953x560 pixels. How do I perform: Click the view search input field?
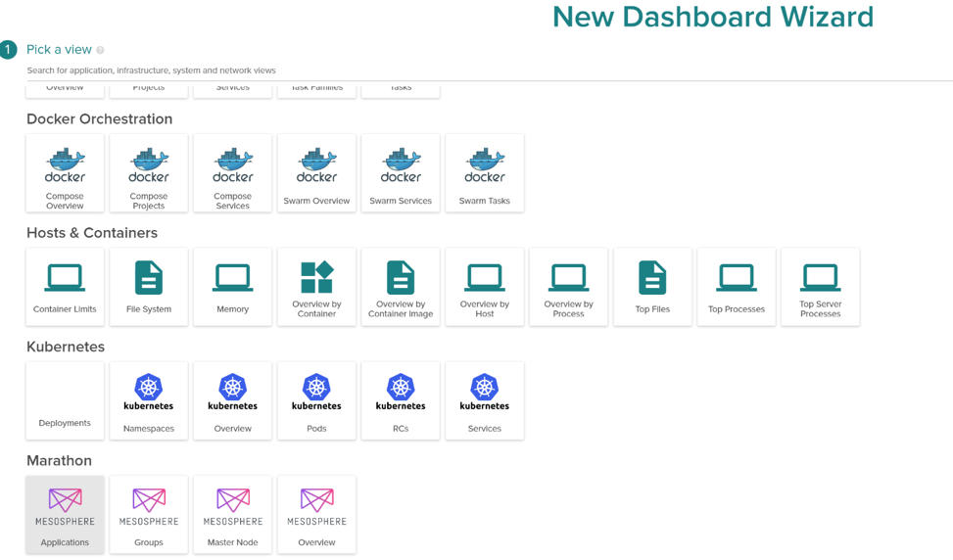(490, 70)
